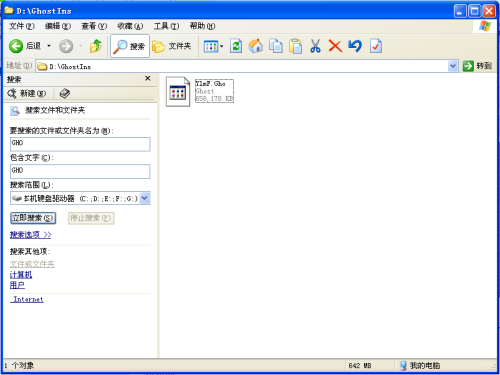Minimize the D:\GhostIns window
The width and height of the screenshot is (500, 375).
click(x=460, y=11)
